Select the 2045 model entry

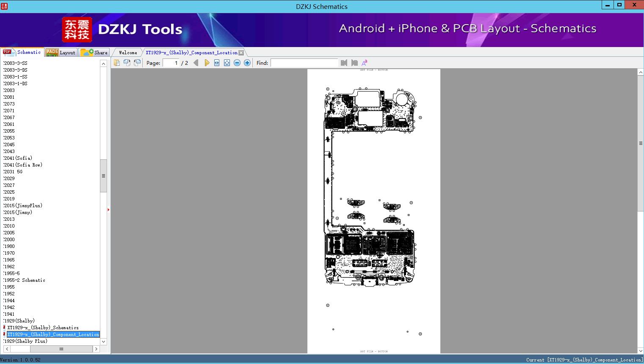point(9,144)
